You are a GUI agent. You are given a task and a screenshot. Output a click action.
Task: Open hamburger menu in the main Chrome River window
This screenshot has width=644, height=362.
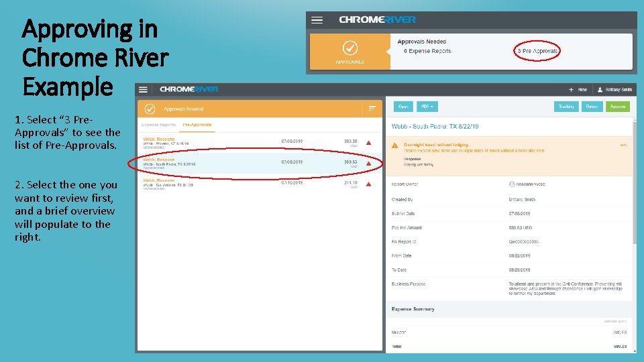coord(143,89)
